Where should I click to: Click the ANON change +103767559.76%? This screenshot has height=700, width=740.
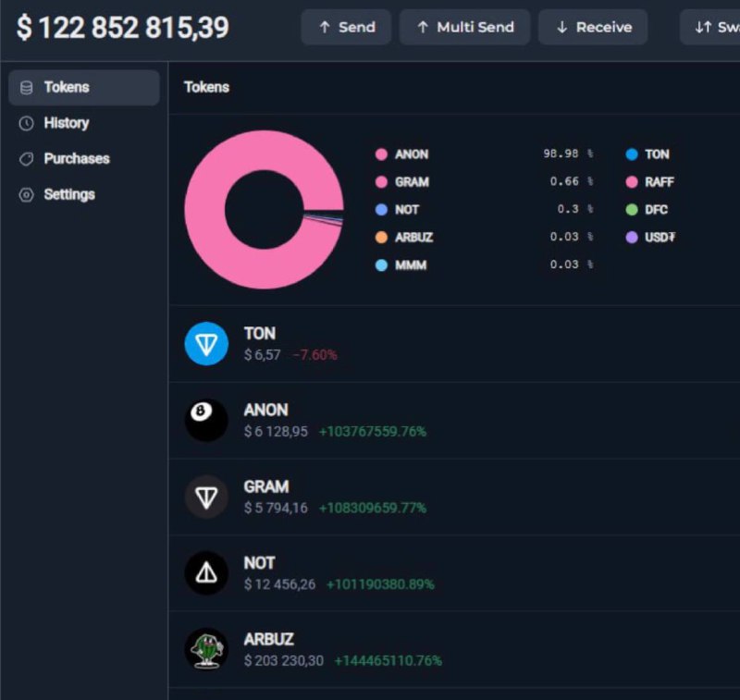point(373,431)
